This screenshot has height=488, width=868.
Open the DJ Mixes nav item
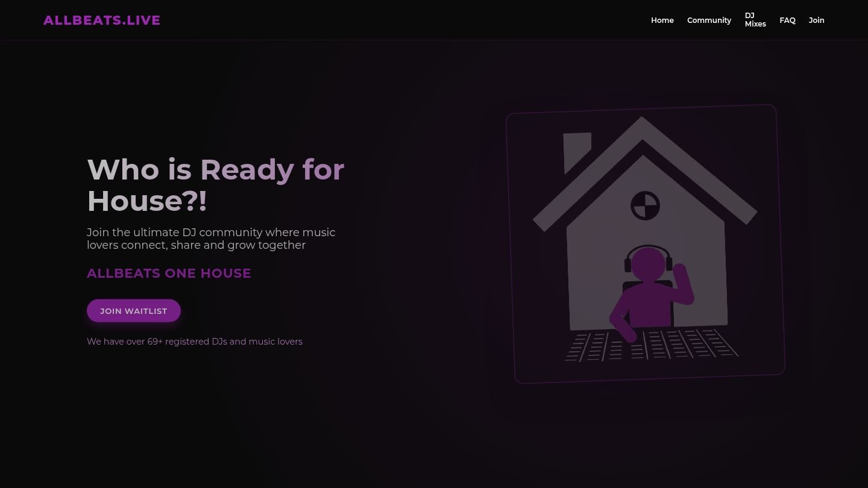(755, 20)
